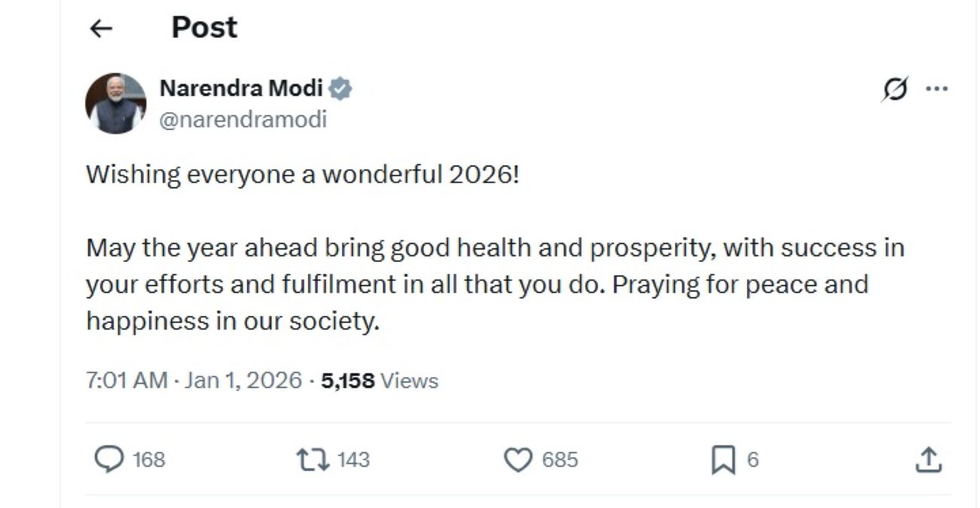Viewport: 980px width, 508px height.
Task: Open the three-dot more options menu
Action: click(x=936, y=89)
